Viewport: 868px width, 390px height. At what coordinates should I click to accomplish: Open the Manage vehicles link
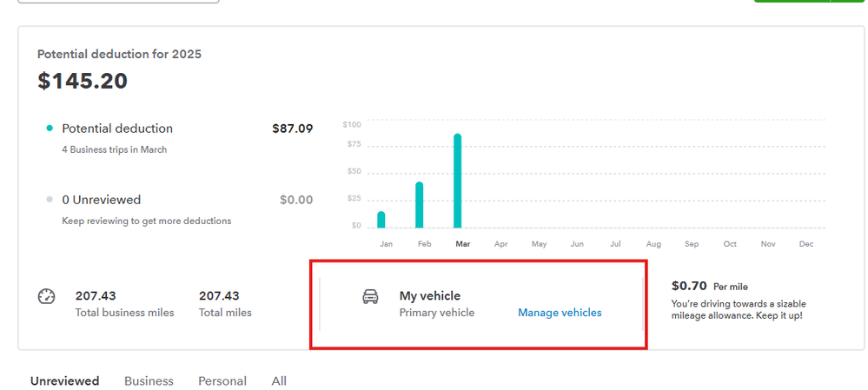(x=560, y=313)
